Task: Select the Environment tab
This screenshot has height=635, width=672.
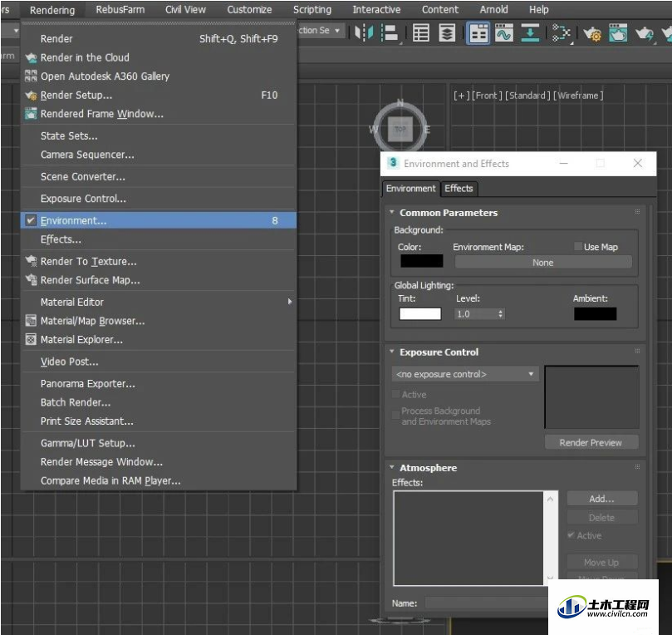Action: click(x=410, y=188)
